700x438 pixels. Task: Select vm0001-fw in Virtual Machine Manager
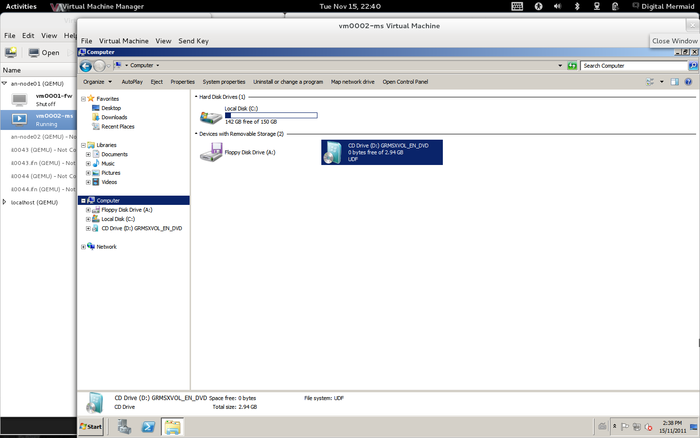[x=38, y=100]
